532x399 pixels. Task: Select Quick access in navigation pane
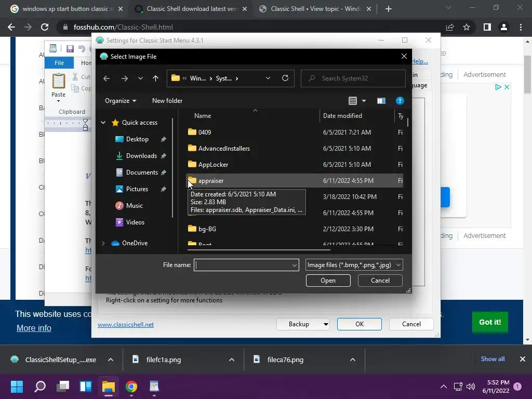tap(139, 123)
